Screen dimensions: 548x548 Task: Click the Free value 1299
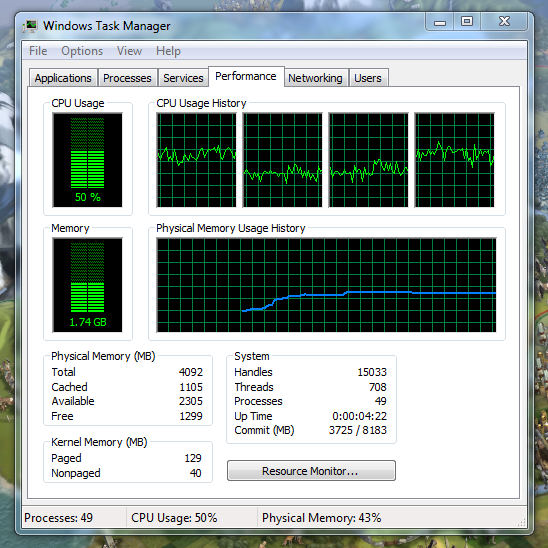(x=191, y=416)
